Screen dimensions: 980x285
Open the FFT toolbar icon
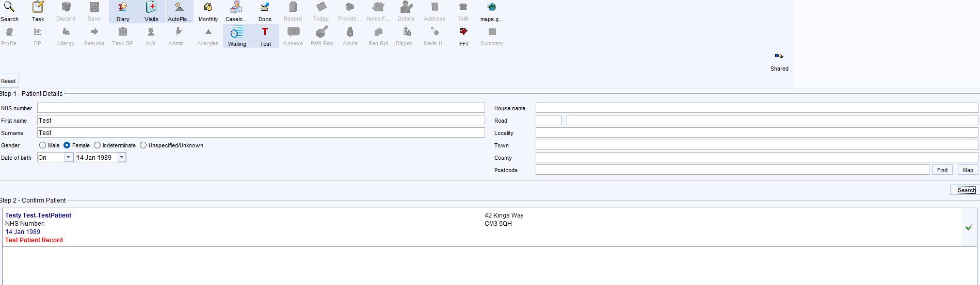point(464,37)
